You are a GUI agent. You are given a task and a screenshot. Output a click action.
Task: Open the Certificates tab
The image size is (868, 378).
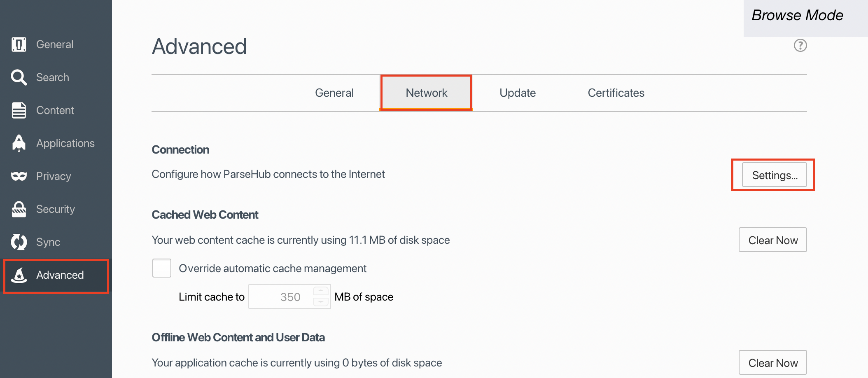616,93
